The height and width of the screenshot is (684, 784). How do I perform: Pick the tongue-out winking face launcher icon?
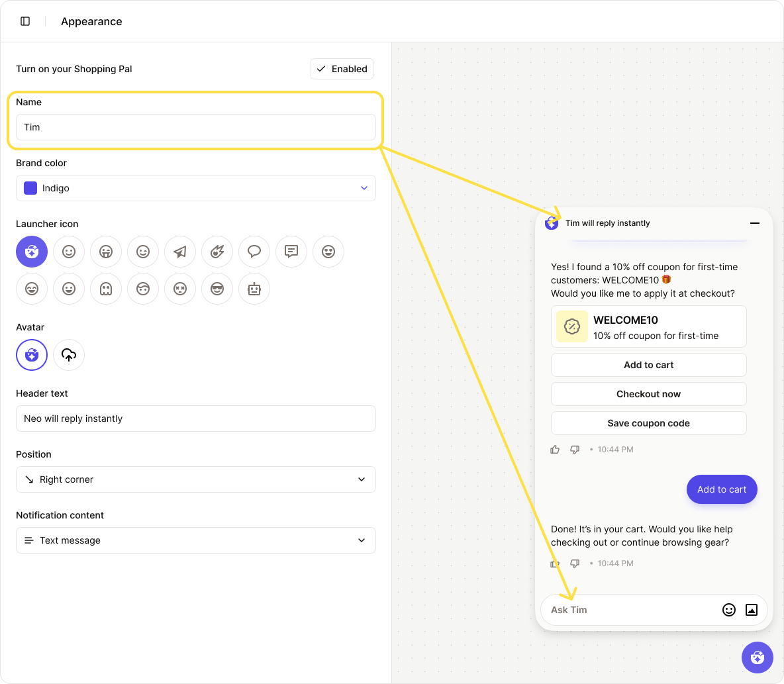[106, 252]
